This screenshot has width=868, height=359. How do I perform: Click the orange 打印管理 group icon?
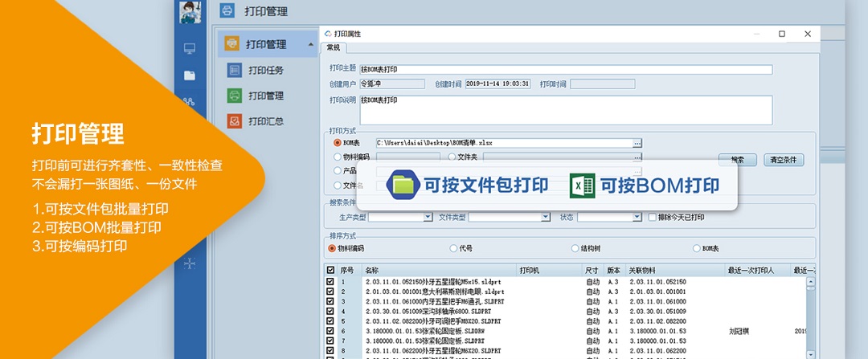coord(232,43)
